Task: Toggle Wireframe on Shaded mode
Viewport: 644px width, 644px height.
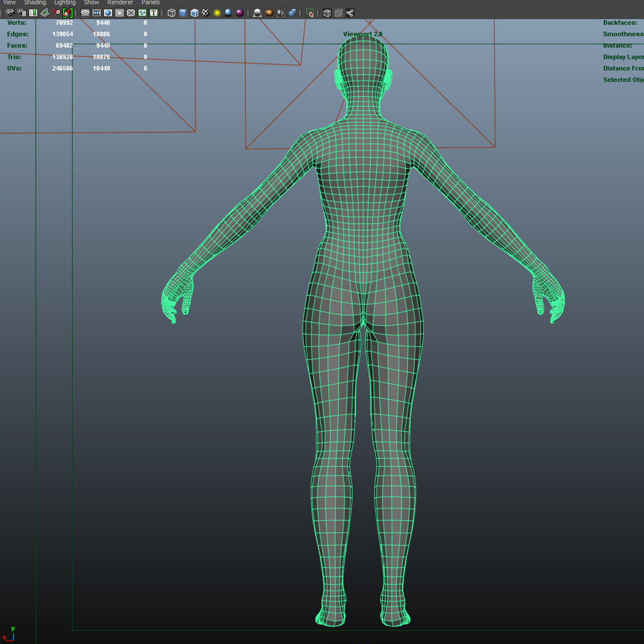Action: coord(194,13)
